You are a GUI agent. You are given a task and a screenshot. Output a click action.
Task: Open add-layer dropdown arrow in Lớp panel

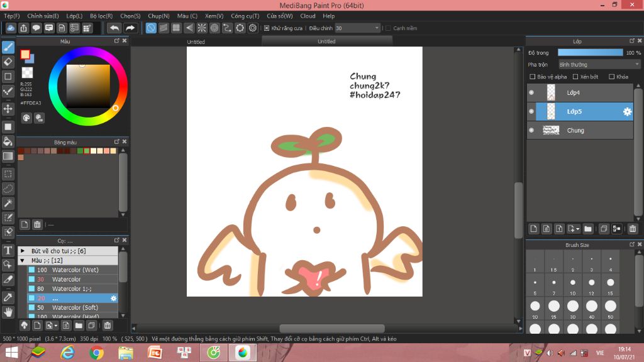click(577, 229)
